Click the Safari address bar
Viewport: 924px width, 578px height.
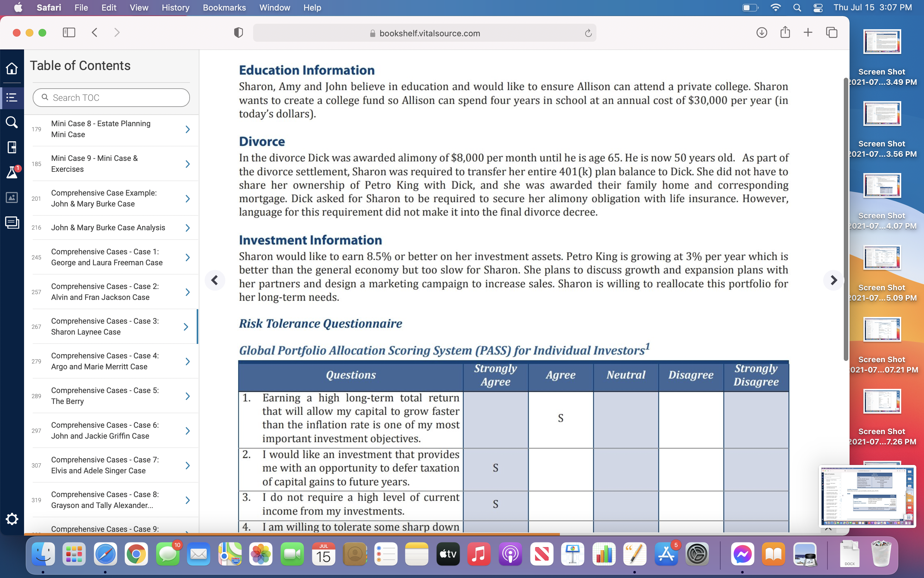[424, 33]
